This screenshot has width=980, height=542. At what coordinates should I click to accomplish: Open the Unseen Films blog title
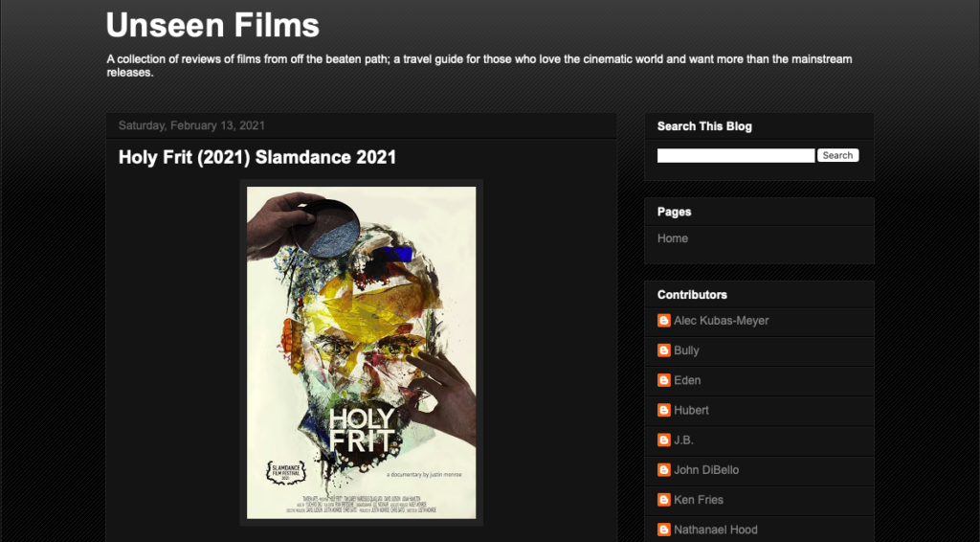click(212, 26)
